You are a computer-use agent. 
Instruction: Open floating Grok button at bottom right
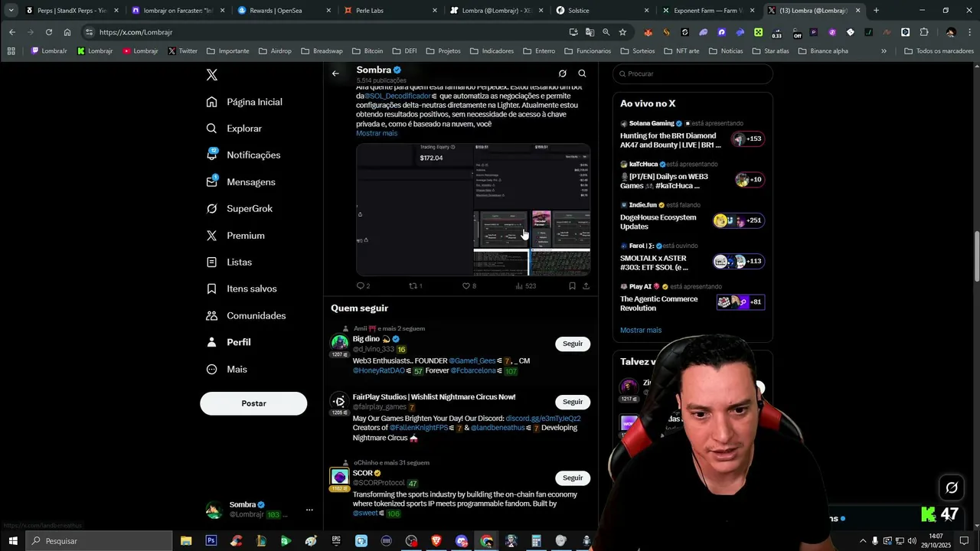pyautogui.click(x=952, y=487)
